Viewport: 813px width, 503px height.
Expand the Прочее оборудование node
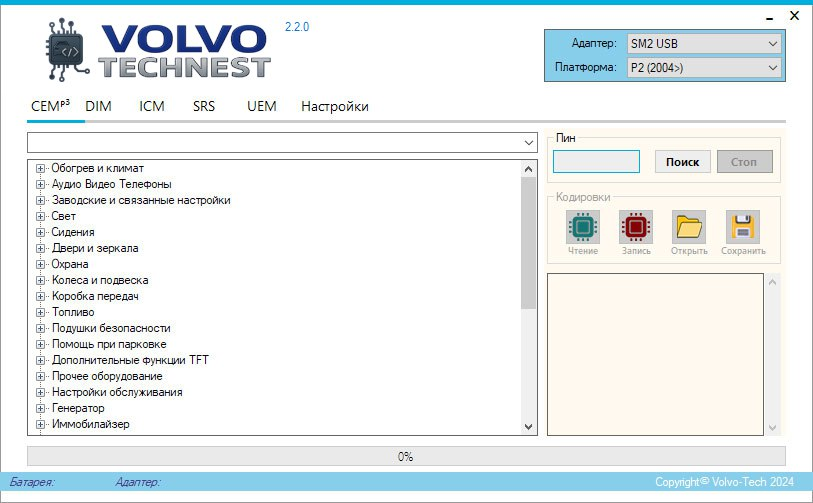40,376
